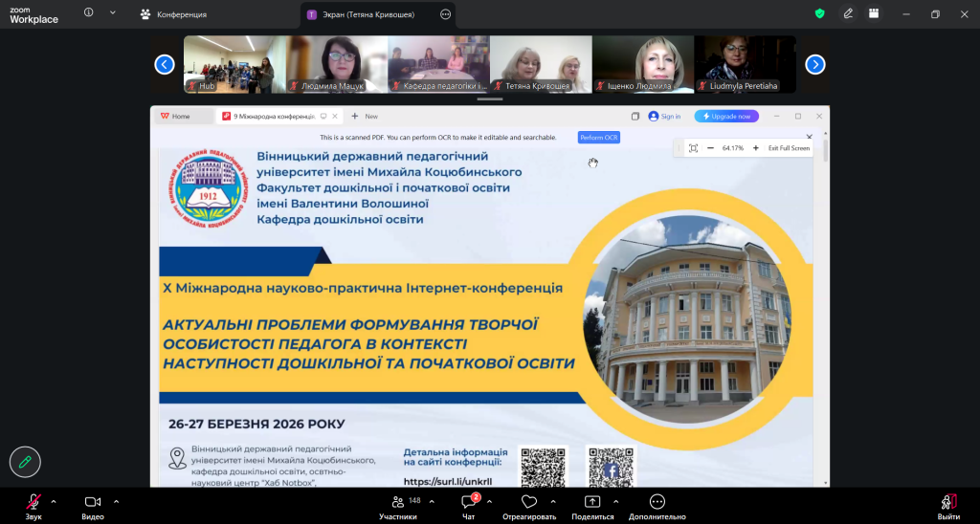This screenshot has width=980, height=524.
Task: Show previous participants with the left arrow
Action: 165,64
